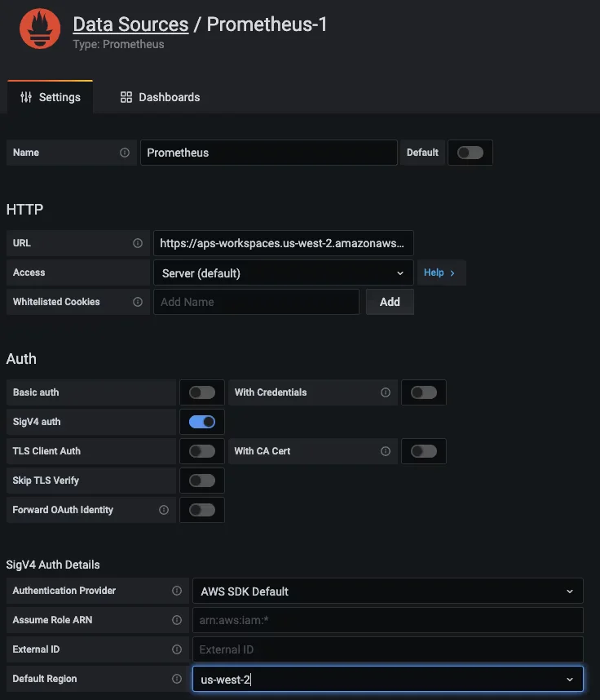Disable the SigV4 auth toggle
The height and width of the screenshot is (700, 600).
[x=202, y=422]
